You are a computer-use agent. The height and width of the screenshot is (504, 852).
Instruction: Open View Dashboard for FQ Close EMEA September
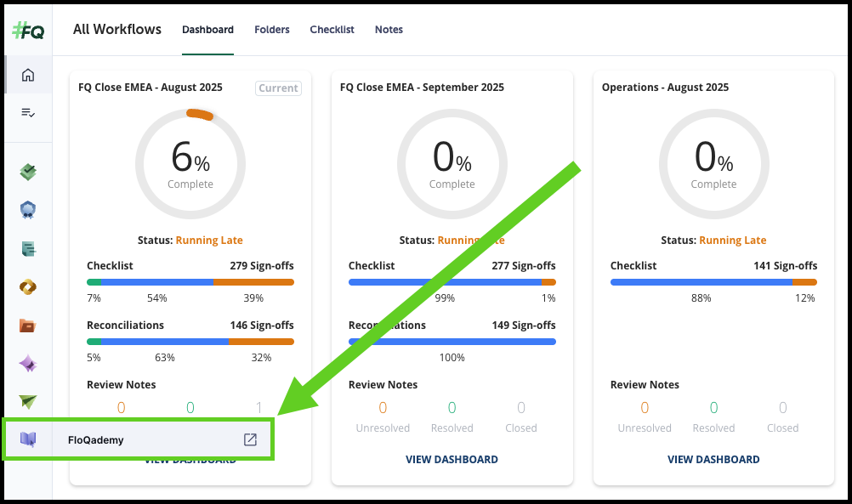pyautogui.click(x=452, y=459)
